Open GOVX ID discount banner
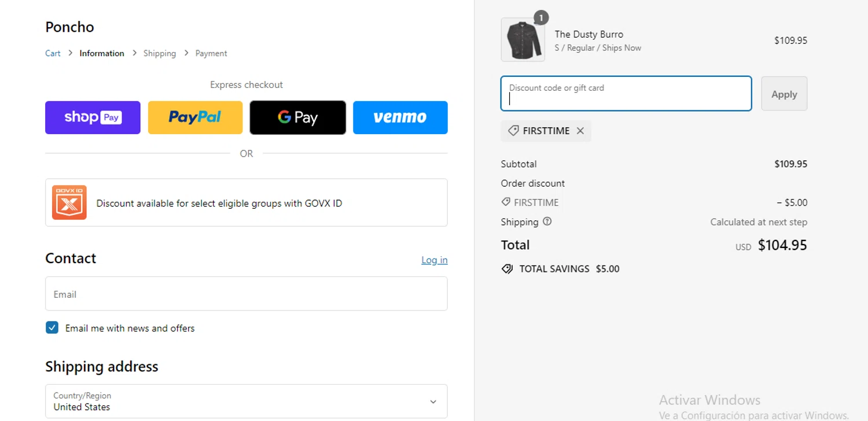The image size is (868, 421). [x=246, y=202]
